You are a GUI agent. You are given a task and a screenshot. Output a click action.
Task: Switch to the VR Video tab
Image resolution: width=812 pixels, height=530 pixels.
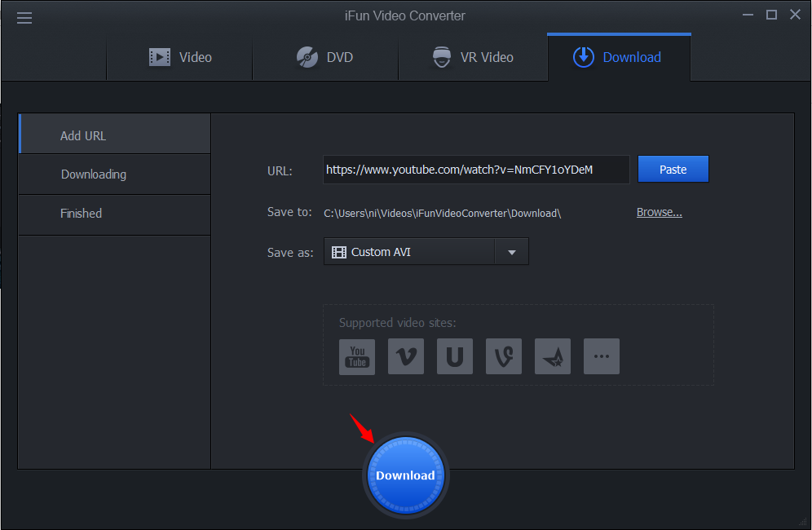[473, 57]
